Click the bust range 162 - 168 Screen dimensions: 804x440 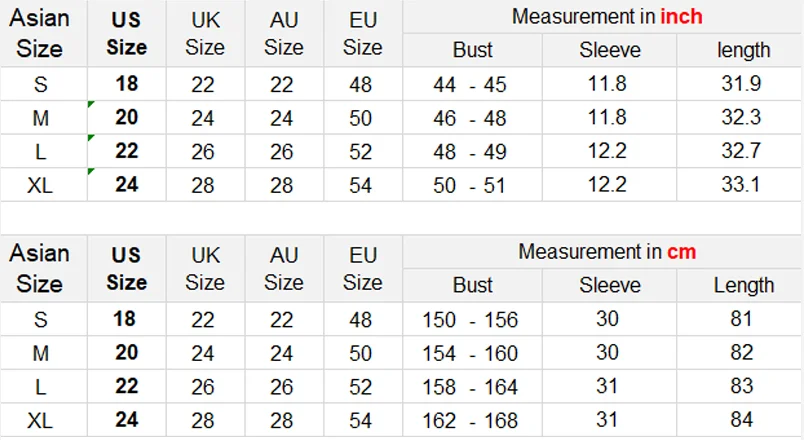[470, 421]
